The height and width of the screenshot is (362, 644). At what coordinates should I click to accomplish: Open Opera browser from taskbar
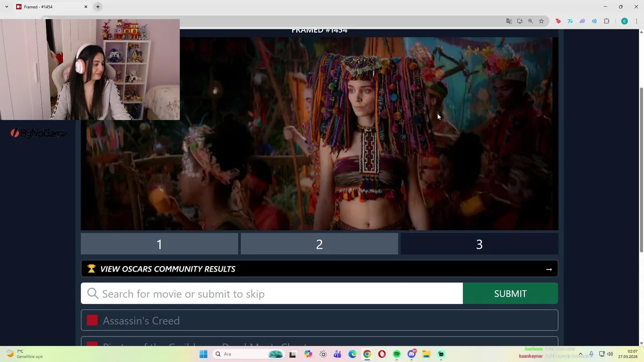(382, 354)
